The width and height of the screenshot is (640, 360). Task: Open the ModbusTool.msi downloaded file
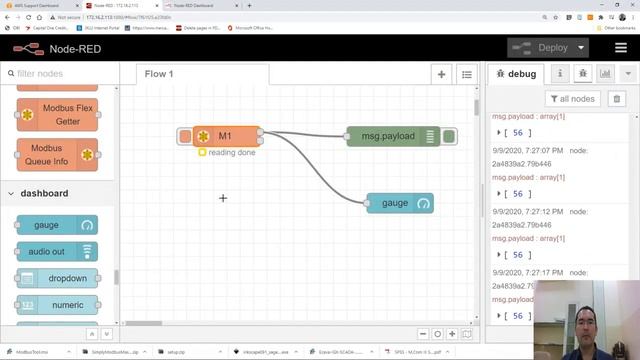[x=31, y=352]
